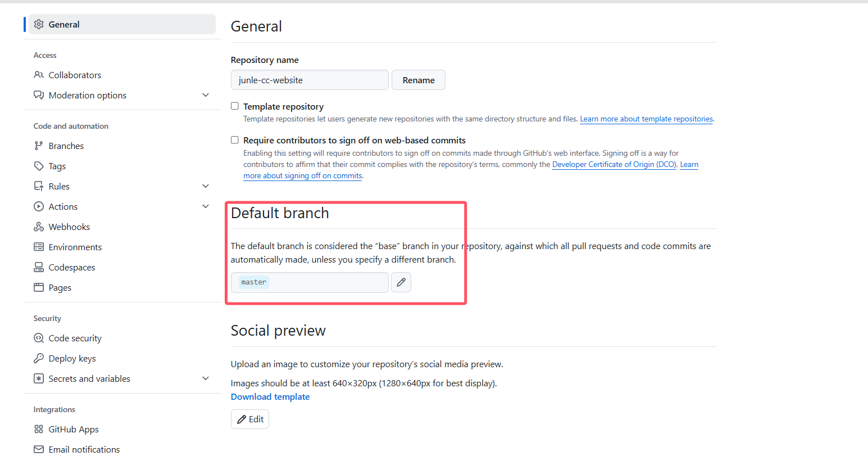Go to the Pages settings section
868x456 pixels.
click(x=60, y=288)
